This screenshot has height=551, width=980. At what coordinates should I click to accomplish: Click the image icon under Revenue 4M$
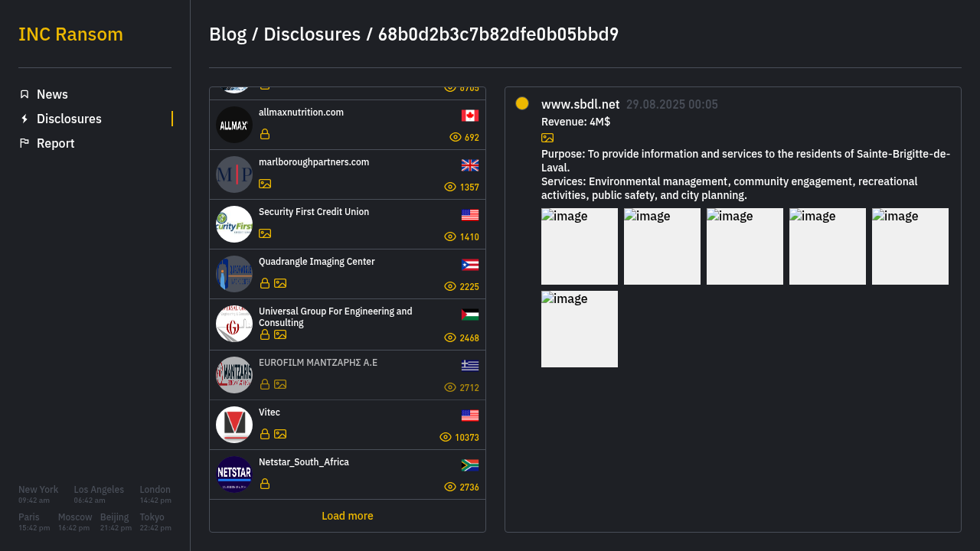click(547, 138)
